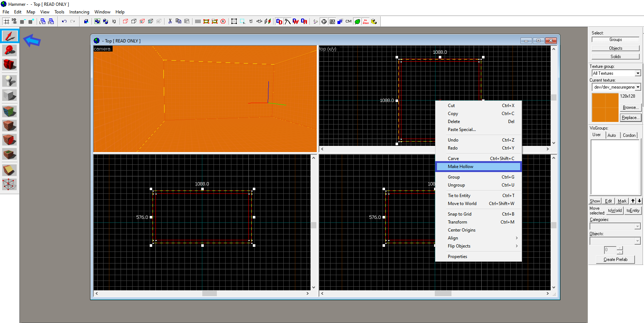Toggle the grid display toolbar button
The image size is (644, 323).
pyautogui.click(x=7, y=21)
